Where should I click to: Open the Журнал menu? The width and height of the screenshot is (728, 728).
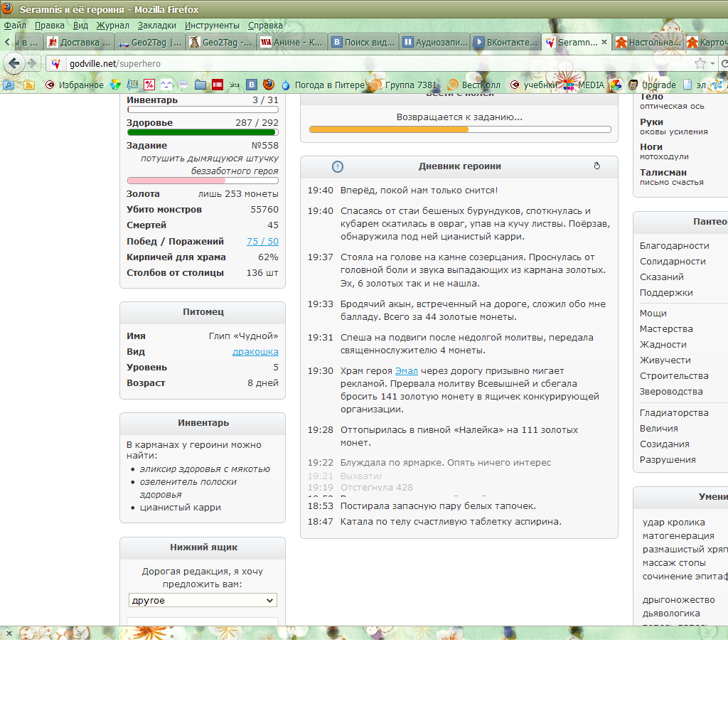pos(113,26)
